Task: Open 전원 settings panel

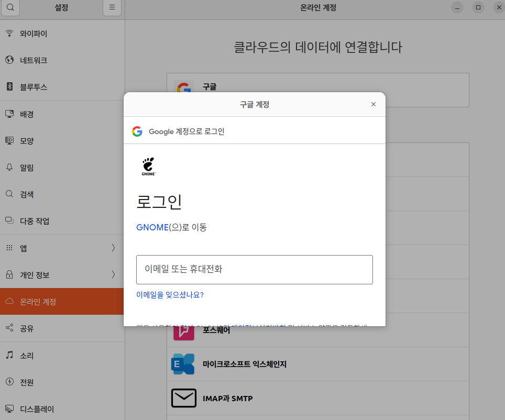Action: coord(62,382)
